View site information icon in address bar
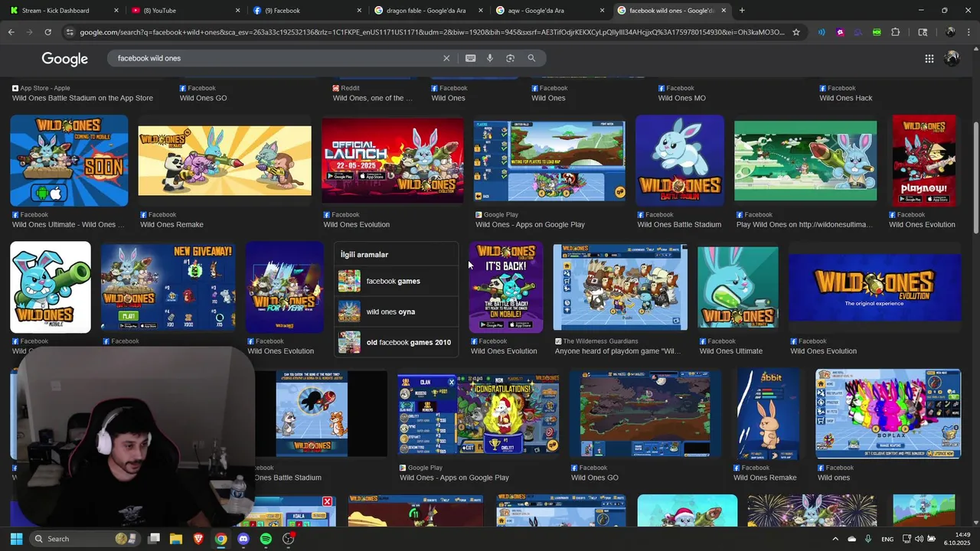The width and height of the screenshot is (980, 551). pyautogui.click(x=70, y=32)
